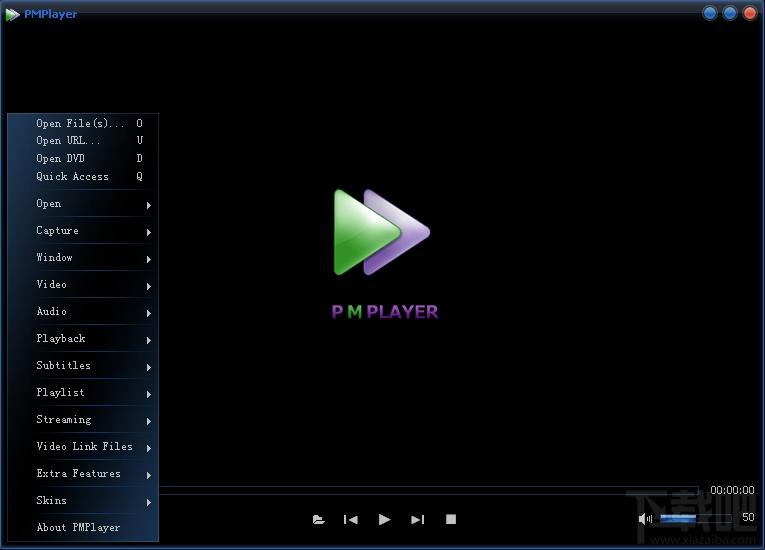This screenshot has width=765, height=550.
Task: Minimize the PMPlayer window
Action: point(710,13)
